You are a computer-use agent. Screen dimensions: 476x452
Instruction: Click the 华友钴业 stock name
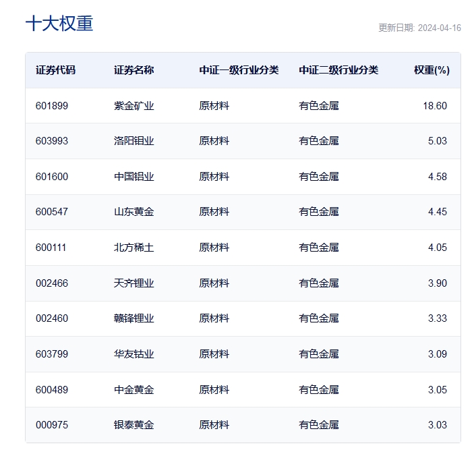134,354
